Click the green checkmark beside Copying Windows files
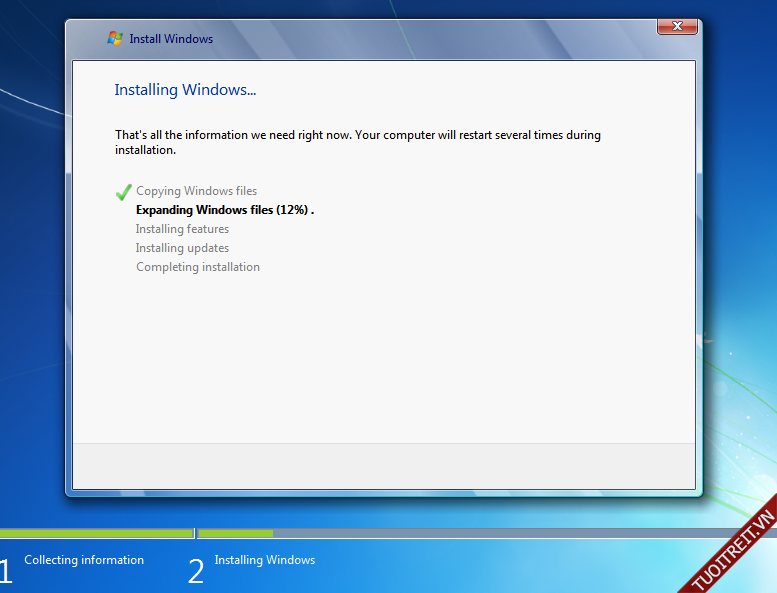Viewport: 777px width, 593px height. tap(124, 192)
